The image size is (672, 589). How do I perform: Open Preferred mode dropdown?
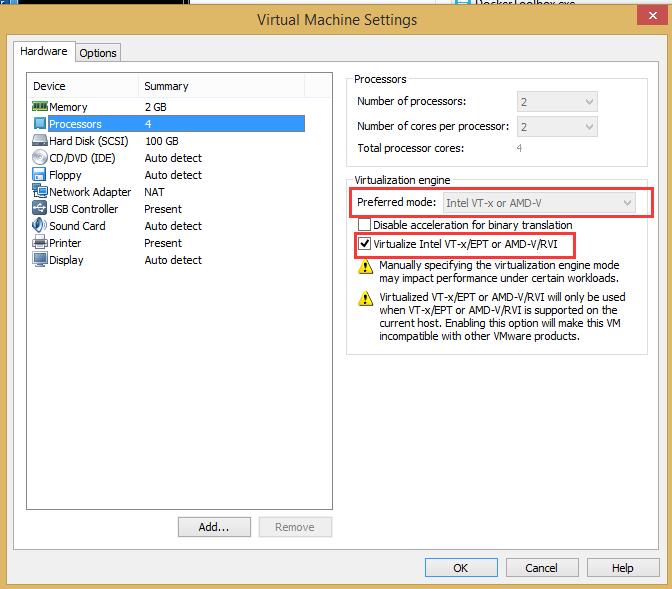539,203
